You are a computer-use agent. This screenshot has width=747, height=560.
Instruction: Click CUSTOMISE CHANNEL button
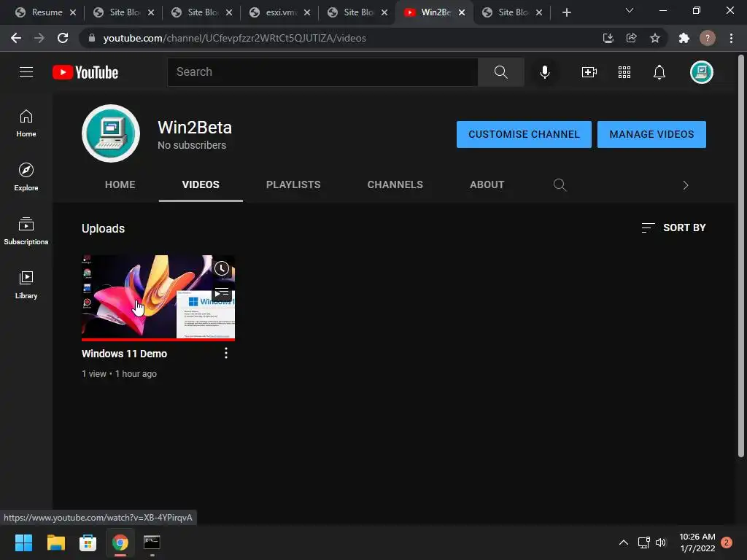[524, 134]
